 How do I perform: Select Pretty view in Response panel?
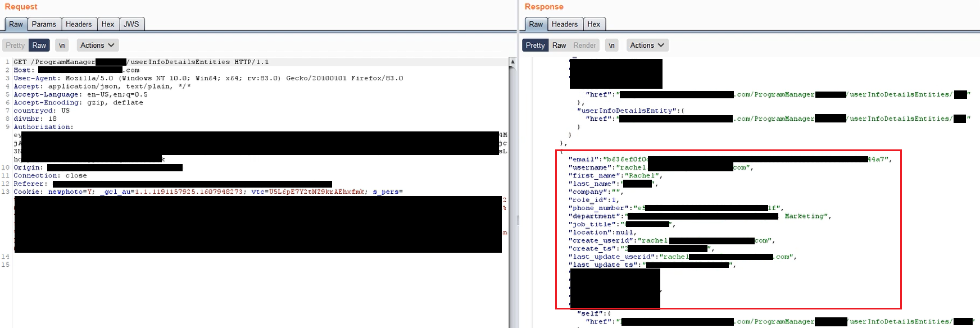[535, 45]
